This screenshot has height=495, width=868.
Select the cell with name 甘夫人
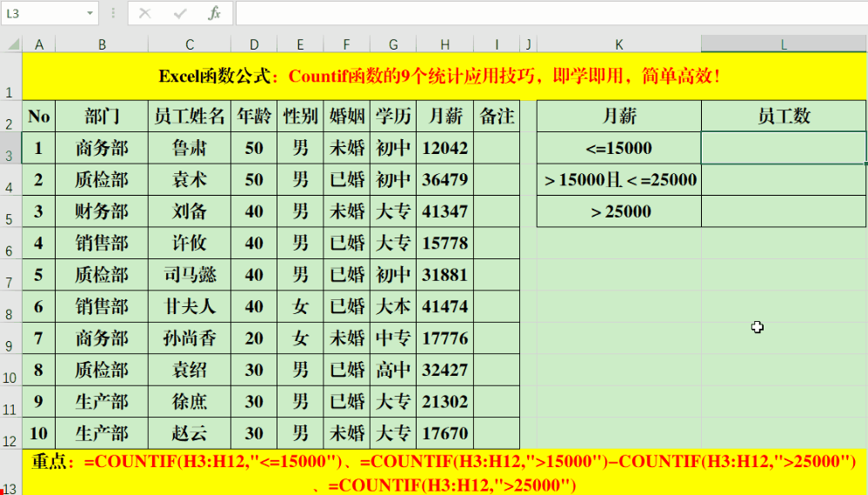click(x=190, y=306)
